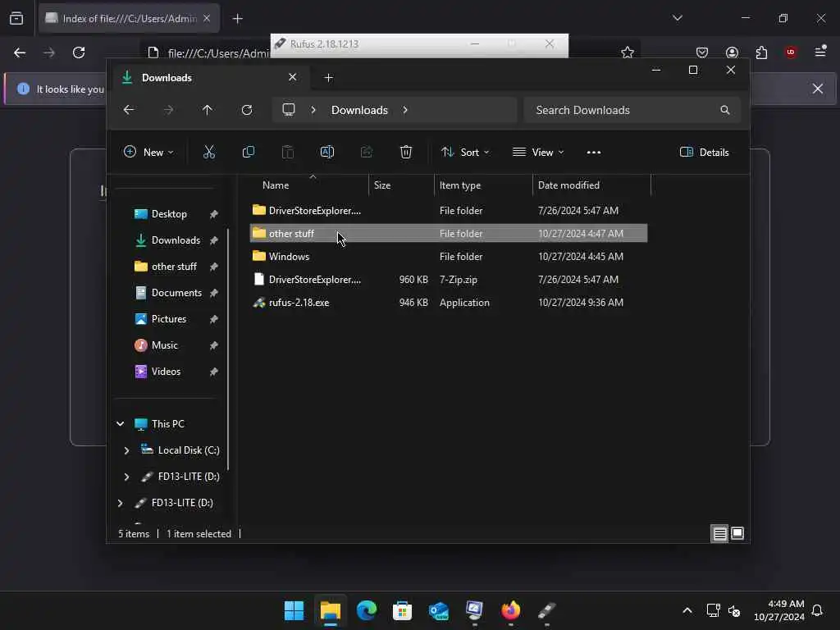Expand the lower FD13-LITE (D:) drive node
Image resolution: width=840 pixels, height=630 pixels.
pos(120,503)
